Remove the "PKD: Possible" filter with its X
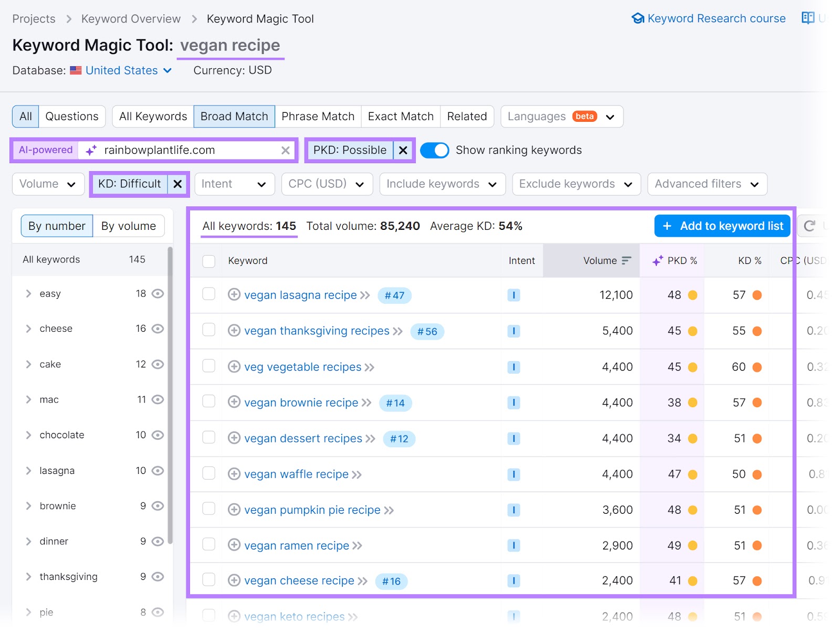Image resolution: width=840 pixels, height=634 pixels. point(403,150)
